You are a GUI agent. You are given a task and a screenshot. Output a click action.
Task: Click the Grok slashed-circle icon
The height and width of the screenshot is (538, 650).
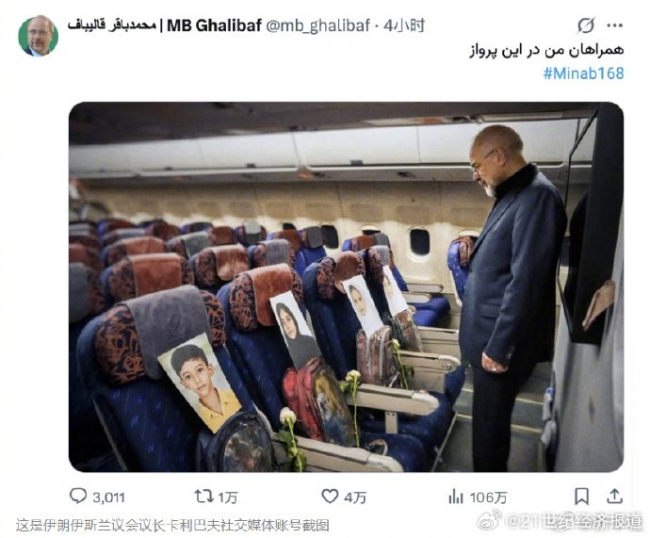pyautogui.click(x=586, y=26)
